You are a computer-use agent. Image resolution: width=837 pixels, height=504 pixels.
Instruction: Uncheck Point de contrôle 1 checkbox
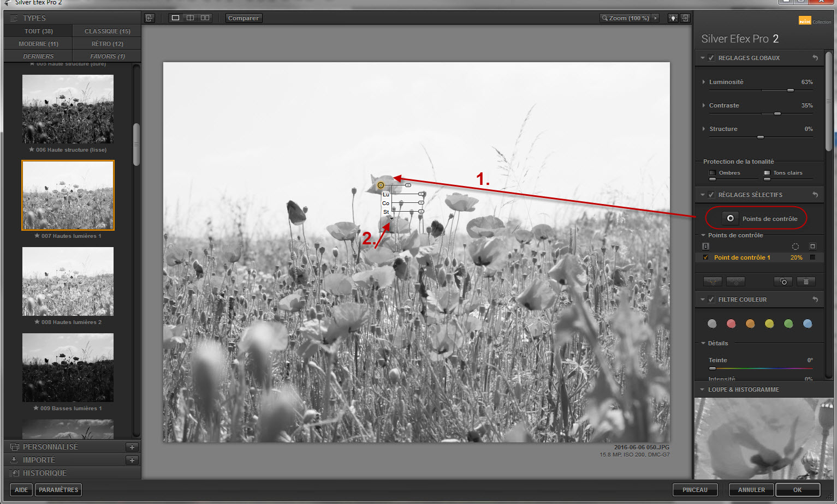pos(705,257)
